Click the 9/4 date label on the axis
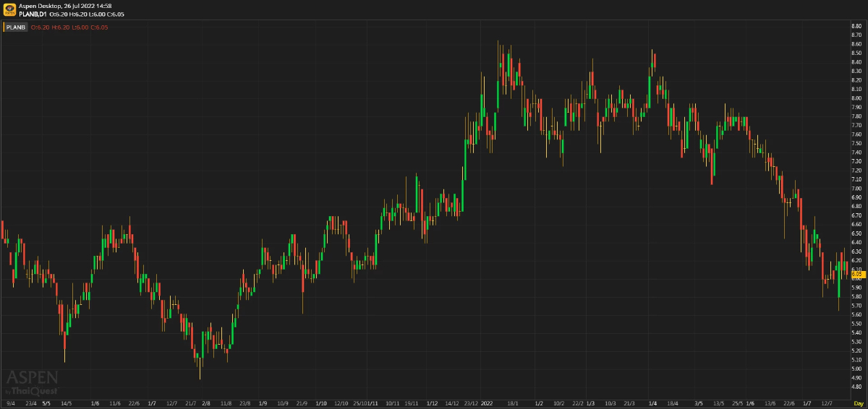The height and width of the screenshot is (409, 868). click(x=11, y=402)
